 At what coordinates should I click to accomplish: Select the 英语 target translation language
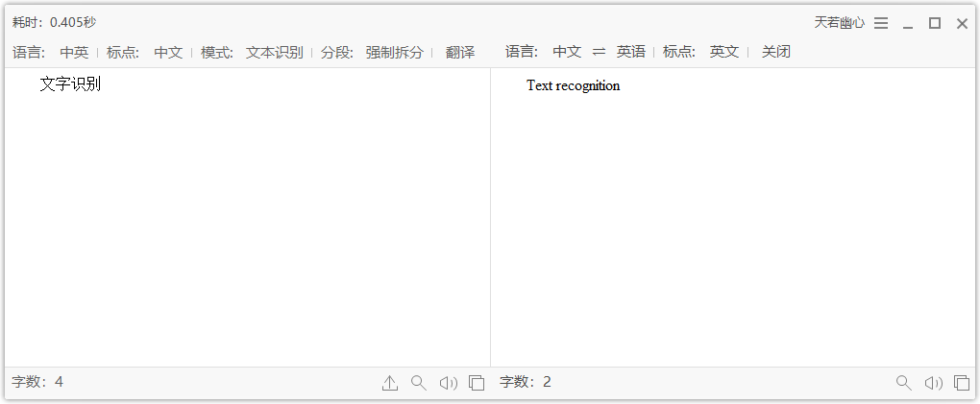[x=631, y=52]
